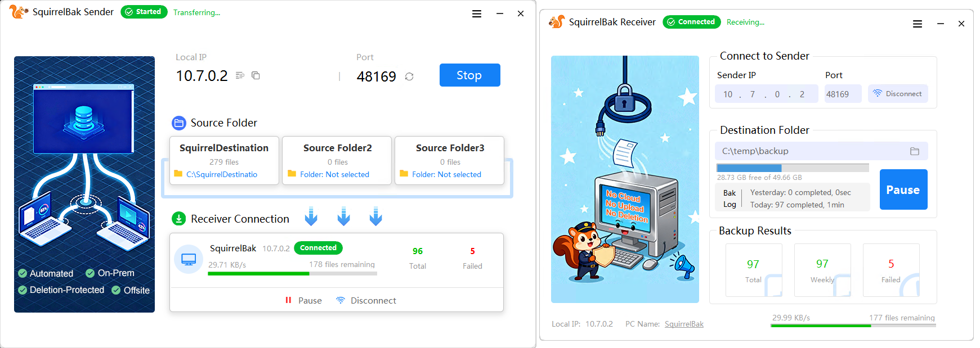
Task: Click the Local IP 10.7.0.2 value in Sender
Action: pyautogui.click(x=202, y=76)
